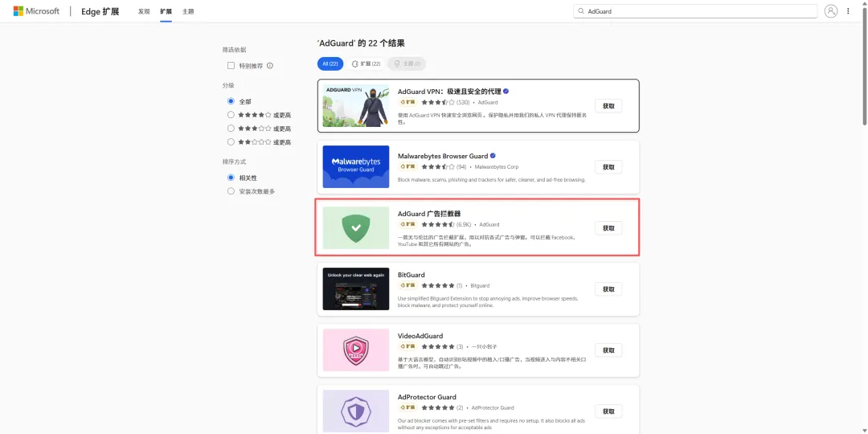The width and height of the screenshot is (868, 434).
Task: Click the star rating of BitGuard
Action: pos(438,285)
